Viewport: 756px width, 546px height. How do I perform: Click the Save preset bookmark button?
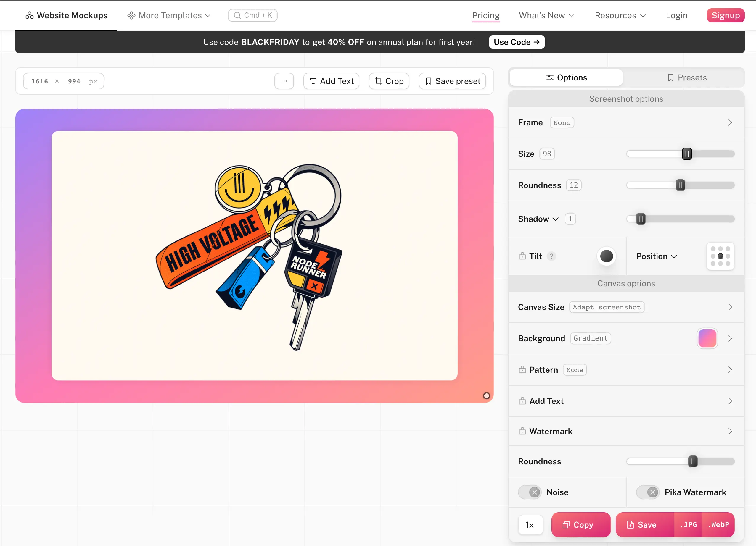pos(452,81)
